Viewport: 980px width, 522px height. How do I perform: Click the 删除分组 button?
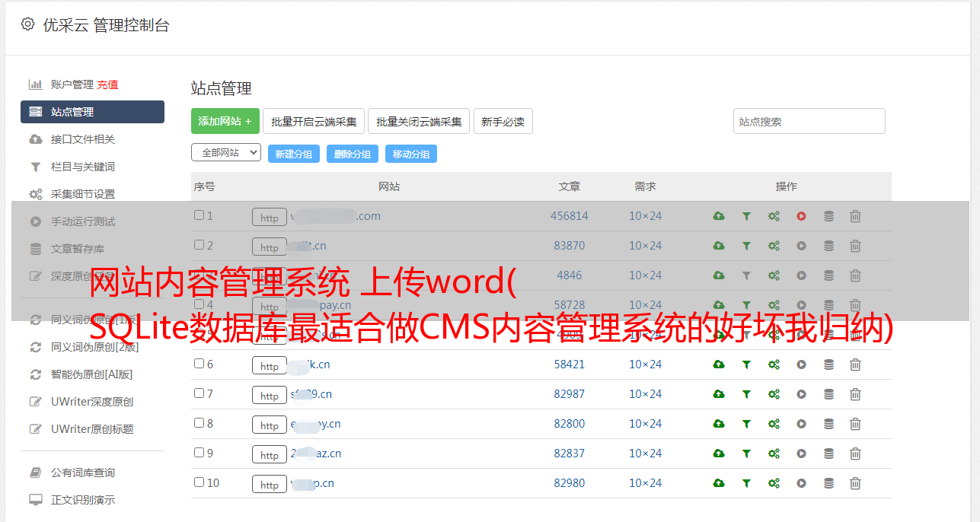point(353,154)
